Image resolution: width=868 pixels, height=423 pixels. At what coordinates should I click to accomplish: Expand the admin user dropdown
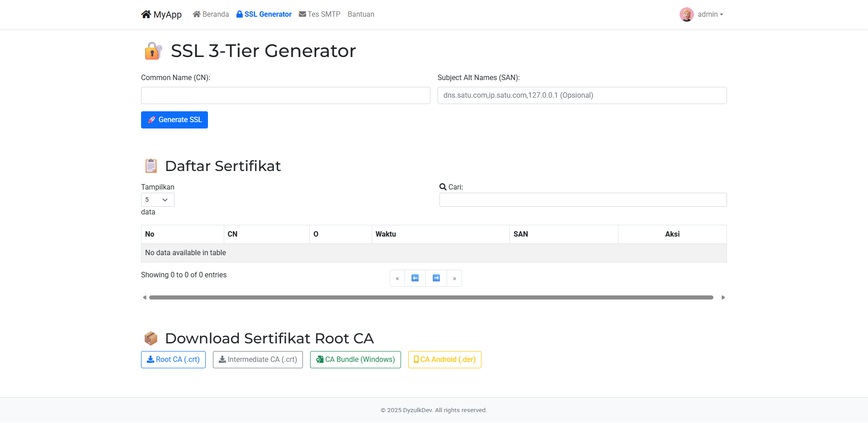pos(710,14)
